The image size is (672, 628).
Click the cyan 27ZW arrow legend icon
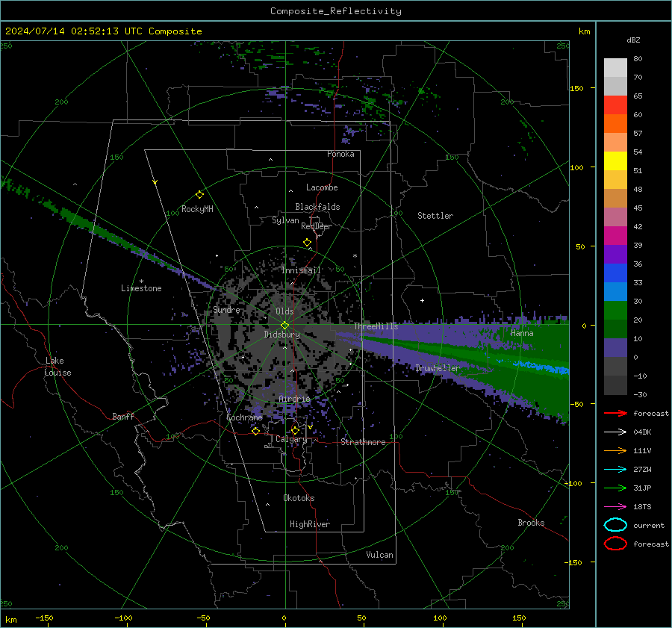(615, 469)
